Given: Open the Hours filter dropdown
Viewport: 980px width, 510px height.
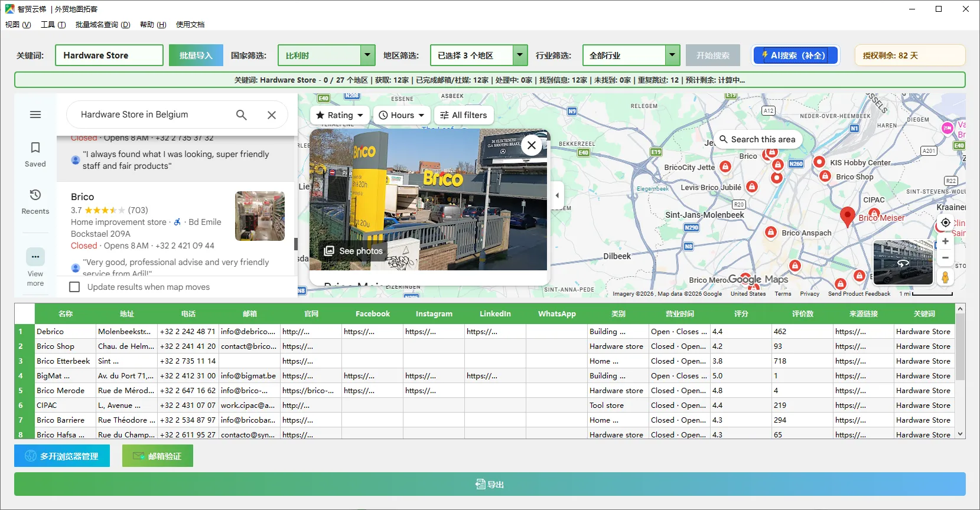Looking at the screenshot, I should pyautogui.click(x=402, y=115).
